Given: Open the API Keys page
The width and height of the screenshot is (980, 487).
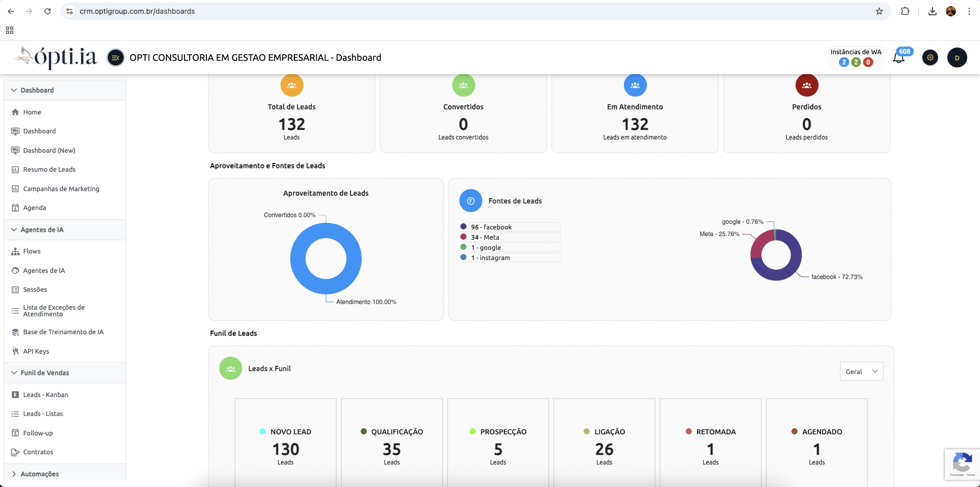Looking at the screenshot, I should point(36,351).
